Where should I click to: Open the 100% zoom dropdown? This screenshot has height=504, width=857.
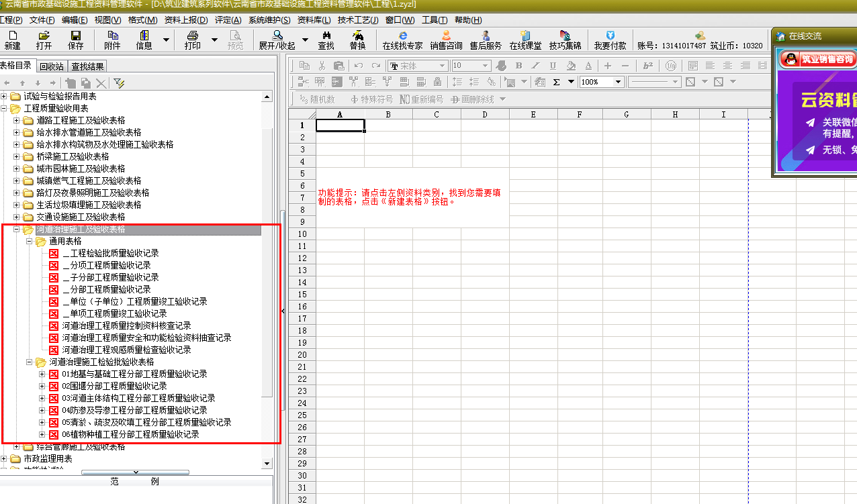pos(619,82)
